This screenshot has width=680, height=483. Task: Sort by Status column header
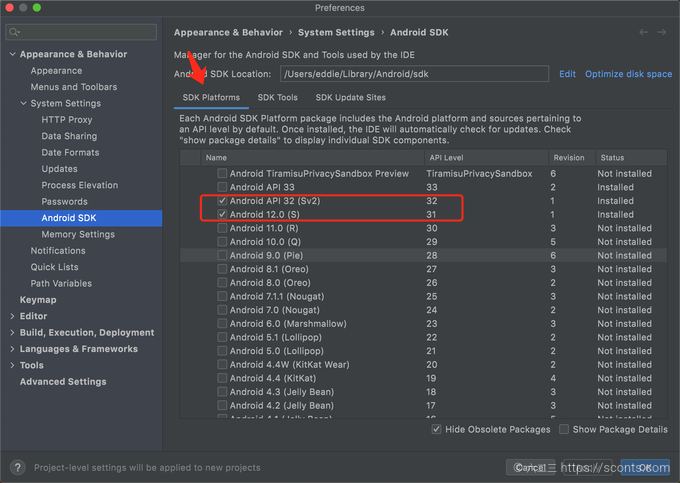click(x=631, y=158)
